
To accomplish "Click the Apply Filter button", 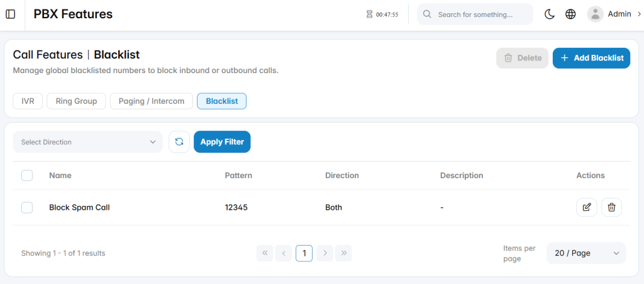I will click(222, 142).
